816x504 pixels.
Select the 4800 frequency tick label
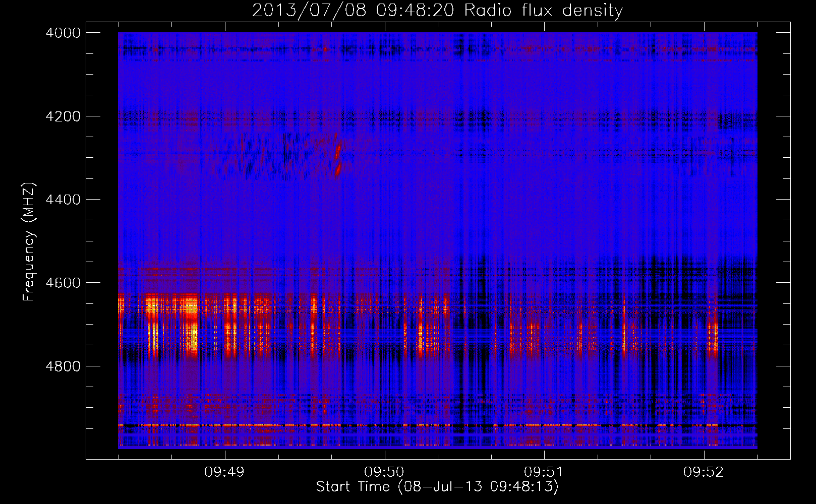click(x=63, y=366)
